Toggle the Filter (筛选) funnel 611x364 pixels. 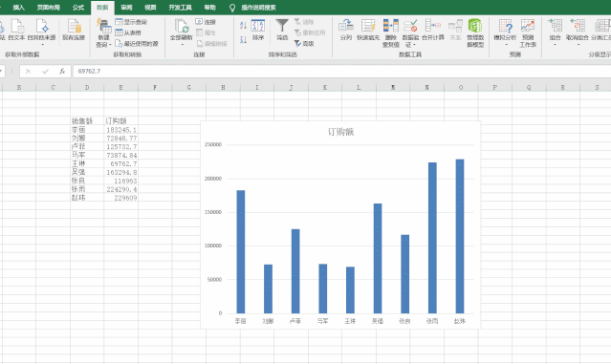pyautogui.click(x=282, y=30)
